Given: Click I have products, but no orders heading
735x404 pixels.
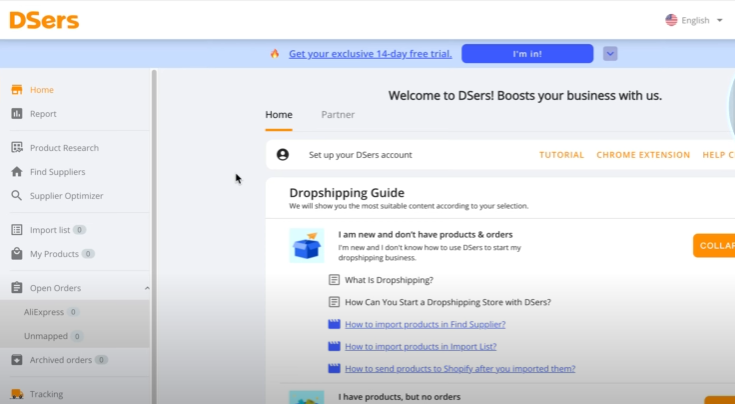Looking at the screenshot, I should click(399, 397).
